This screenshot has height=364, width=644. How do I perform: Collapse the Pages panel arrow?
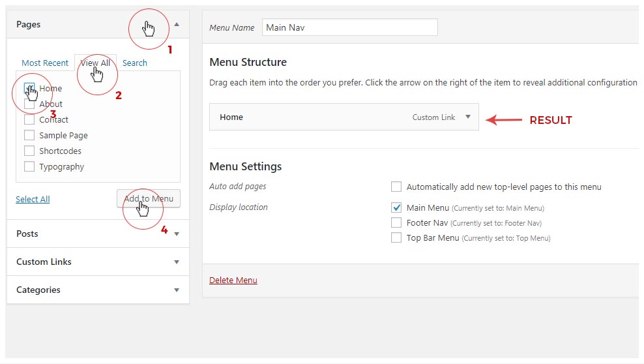point(177,24)
